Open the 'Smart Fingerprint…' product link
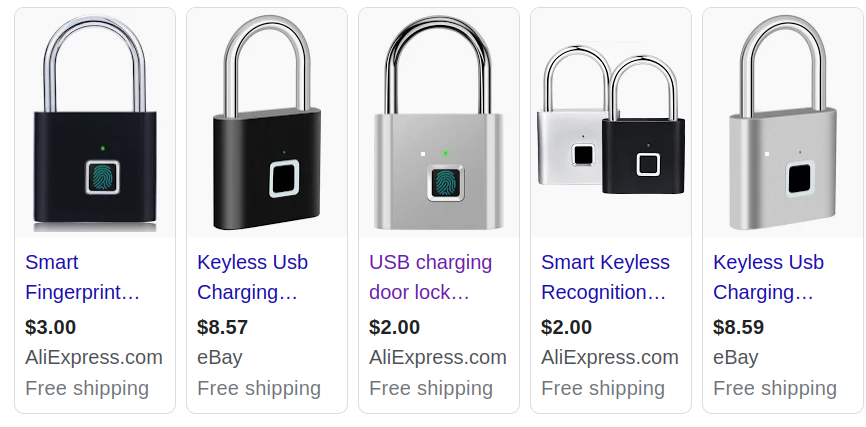 [x=82, y=277]
